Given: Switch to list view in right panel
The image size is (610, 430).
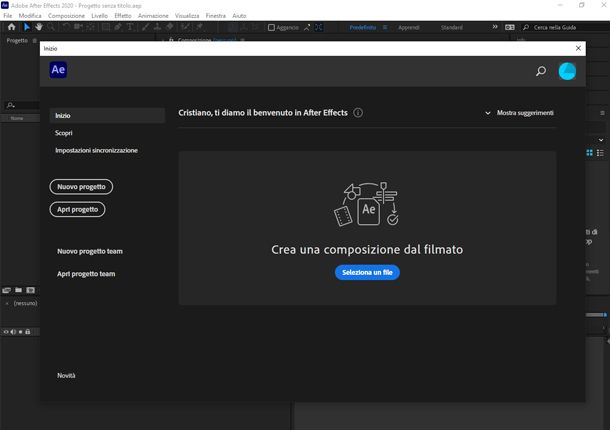Looking at the screenshot, I should tap(600, 153).
